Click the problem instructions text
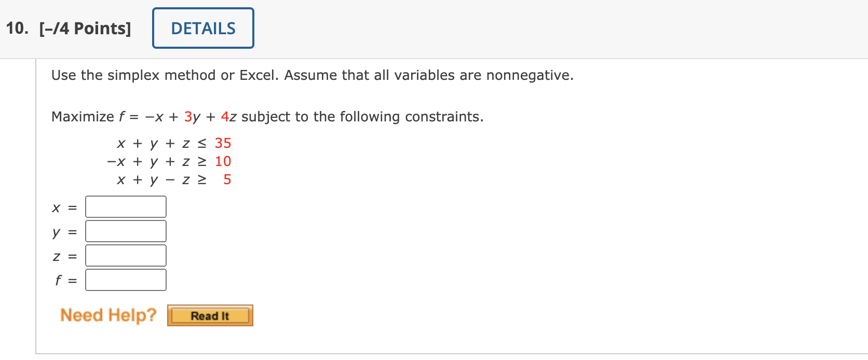Screen dimensions: 868x360 pyautogui.click(x=311, y=75)
